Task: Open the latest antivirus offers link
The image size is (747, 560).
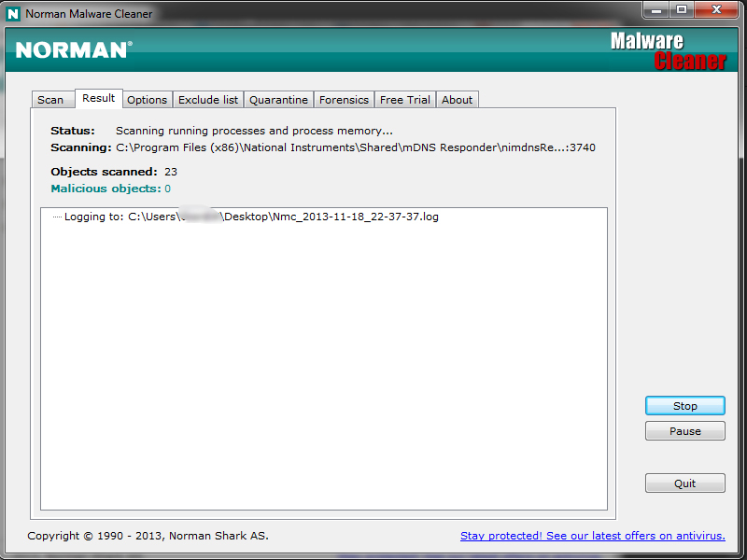Action: (593, 536)
